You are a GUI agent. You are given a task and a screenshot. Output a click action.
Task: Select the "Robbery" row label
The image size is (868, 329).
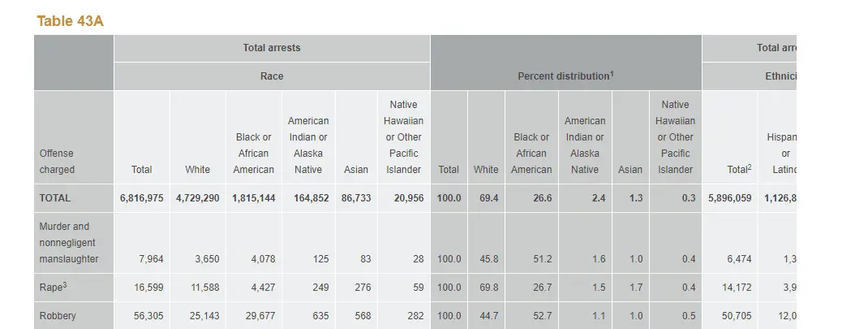pyautogui.click(x=58, y=316)
